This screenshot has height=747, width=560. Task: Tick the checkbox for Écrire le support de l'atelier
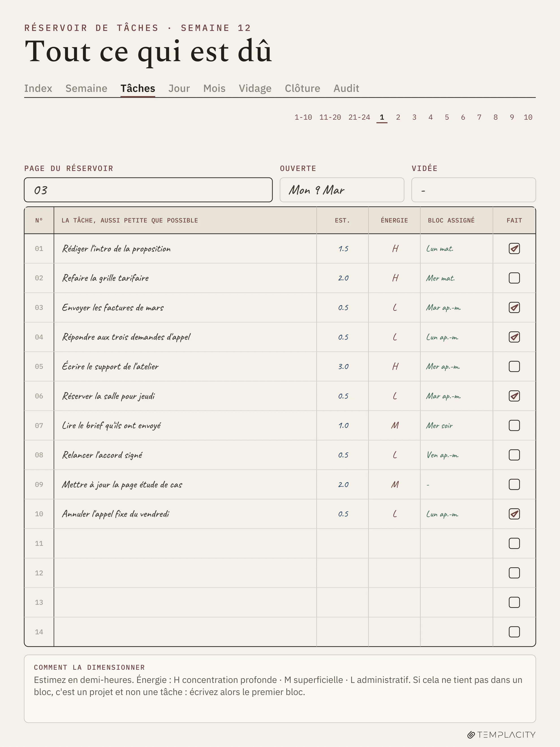click(514, 366)
